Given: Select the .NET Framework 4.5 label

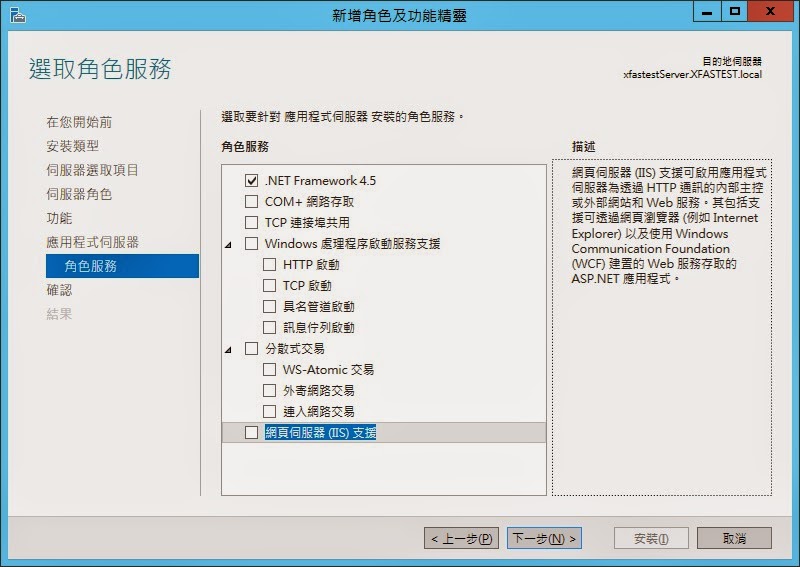Looking at the screenshot, I should (x=320, y=181).
